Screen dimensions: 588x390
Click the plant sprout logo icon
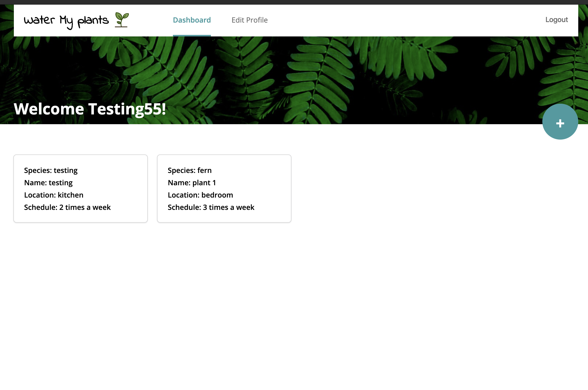pos(122,20)
